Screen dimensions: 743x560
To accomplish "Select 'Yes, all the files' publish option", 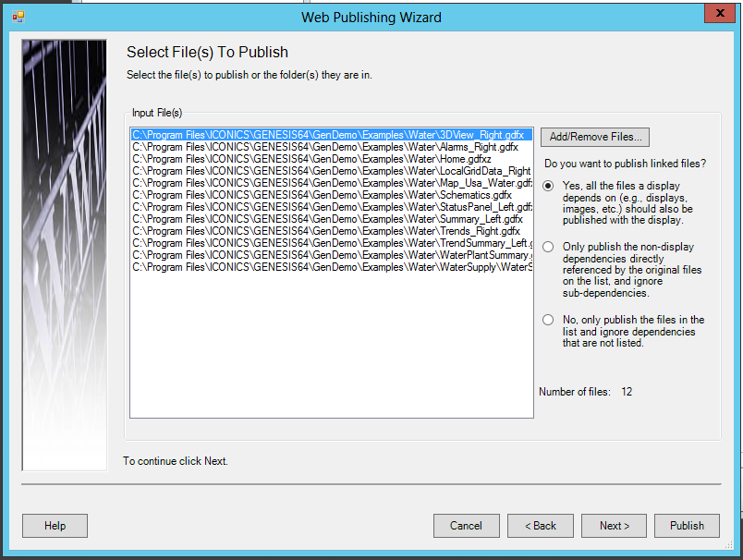I will tap(549, 186).
